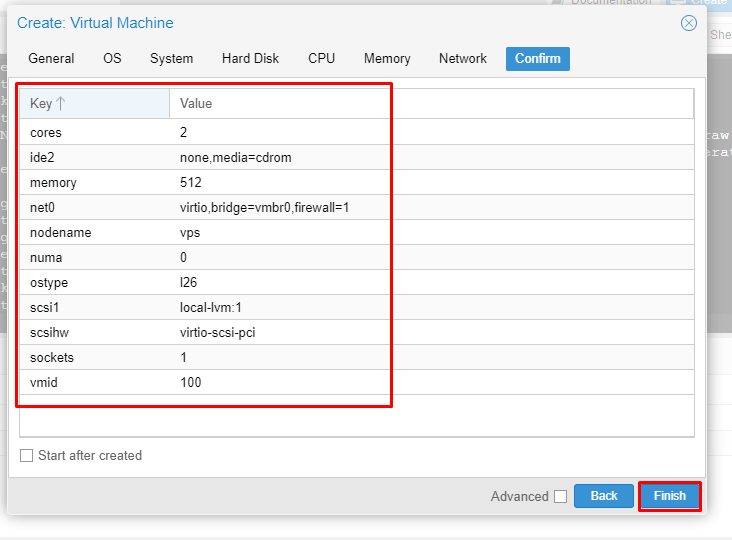This screenshot has width=732, height=540.
Task: Select the Confirm tab
Action: click(538, 59)
